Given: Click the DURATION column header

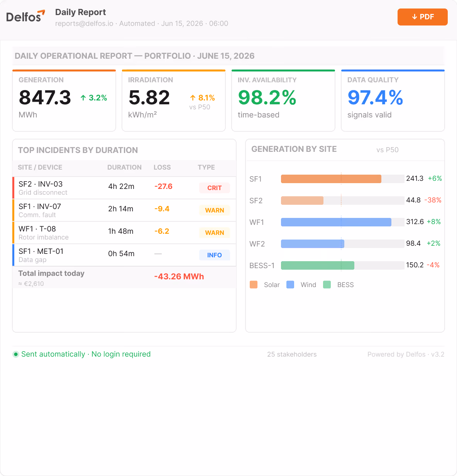Looking at the screenshot, I should tap(124, 167).
